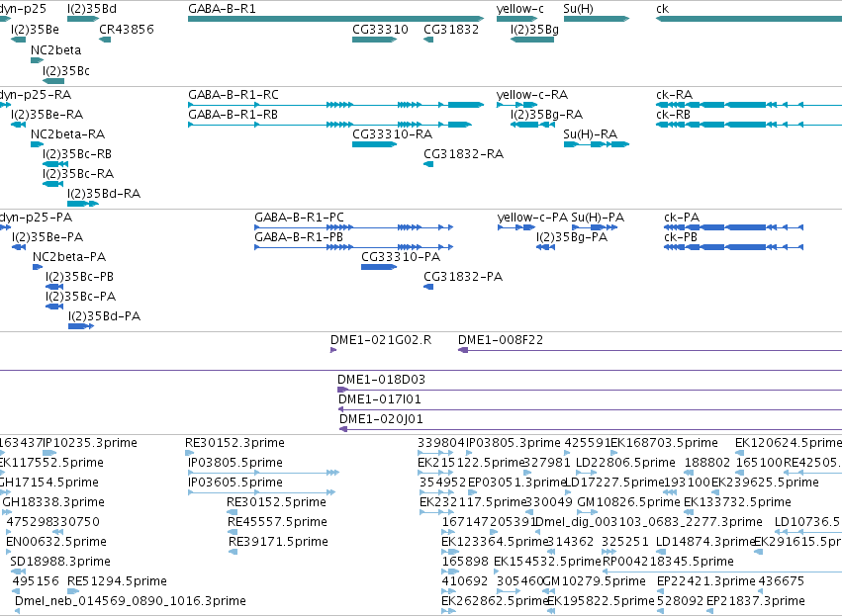Select the NC2beta-PA protein label

69,257
